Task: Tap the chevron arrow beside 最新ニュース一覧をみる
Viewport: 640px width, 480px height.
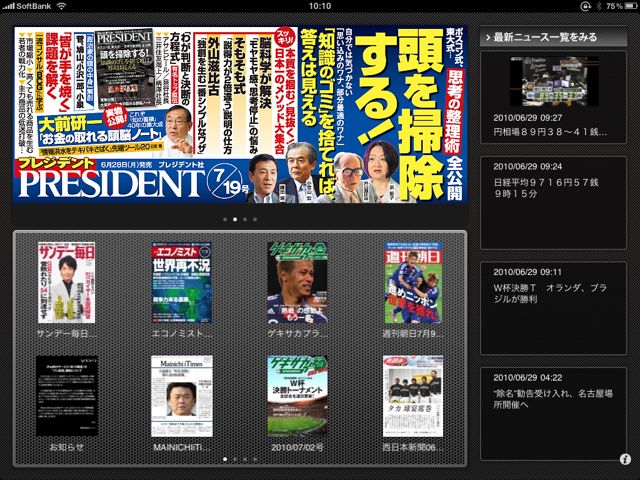Action: (488, 38)
